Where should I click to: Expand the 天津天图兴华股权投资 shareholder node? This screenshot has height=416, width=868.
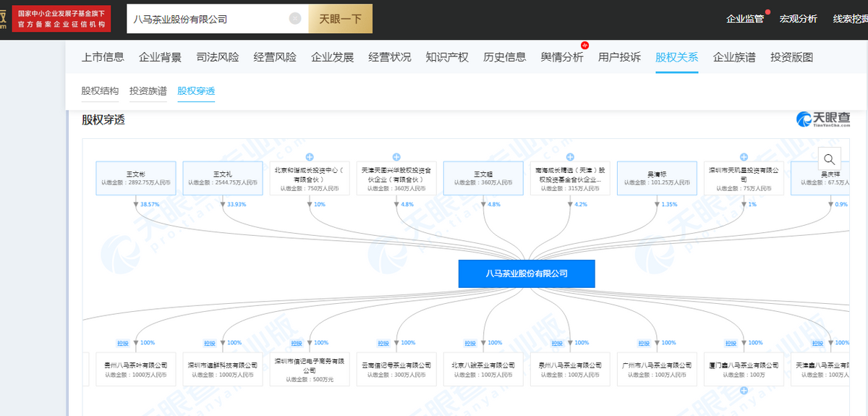point(396,156)
